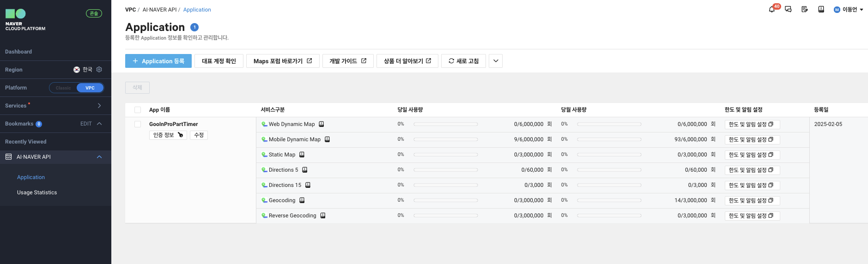Click the 수정 edit button
This screenshot has height=264, width=868.
coord(199,135)
